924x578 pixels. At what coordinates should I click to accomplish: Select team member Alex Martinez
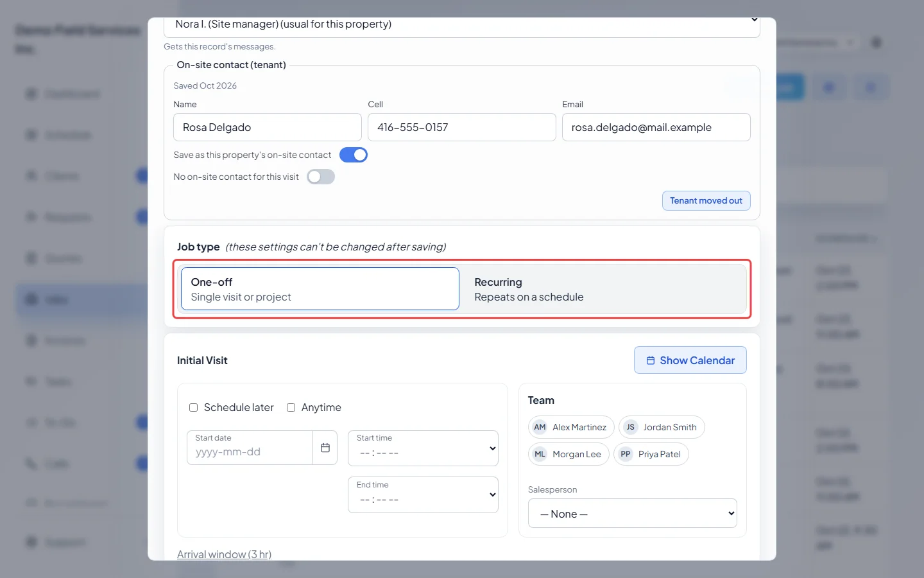571,427
